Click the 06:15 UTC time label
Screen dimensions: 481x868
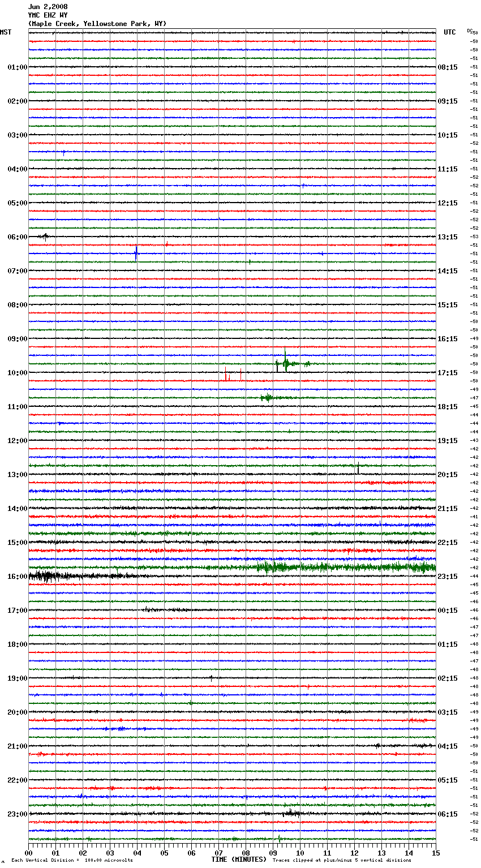coord(448,814)
